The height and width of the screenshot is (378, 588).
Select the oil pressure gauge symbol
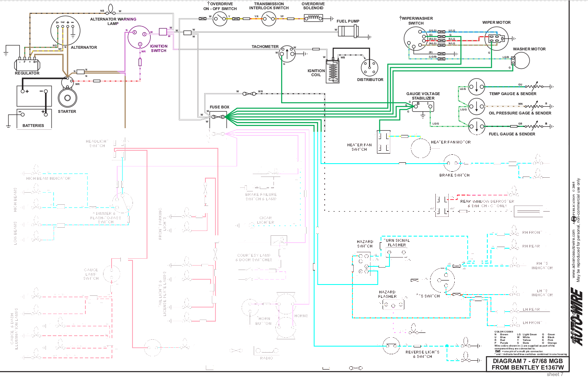476,106
